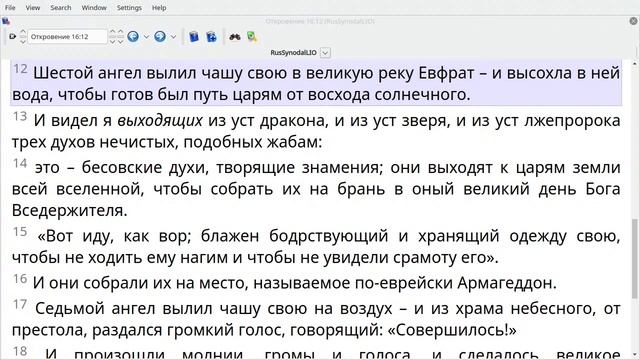Close the Откровение 16:12 subwindow
Image resolution: width=640 pixels, height=360 pixels.
tap(633, 21)
